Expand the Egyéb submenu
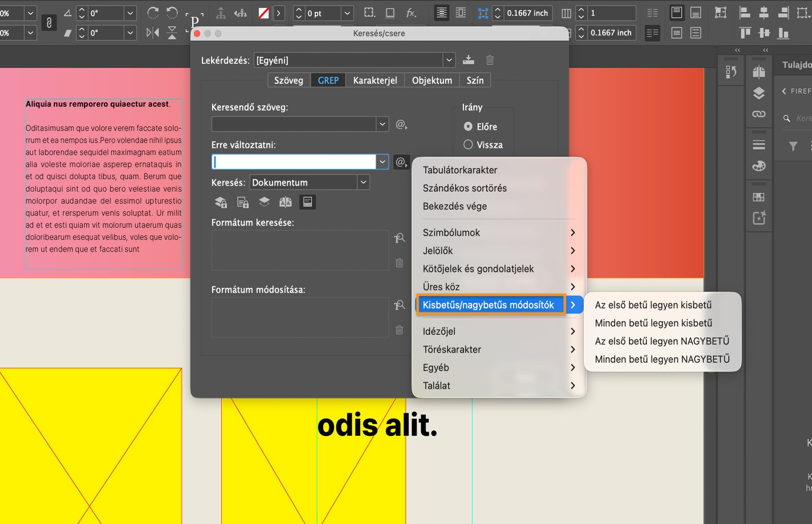Image resolution: width=812 pixels, height=524 pixels. coord(499,368)
